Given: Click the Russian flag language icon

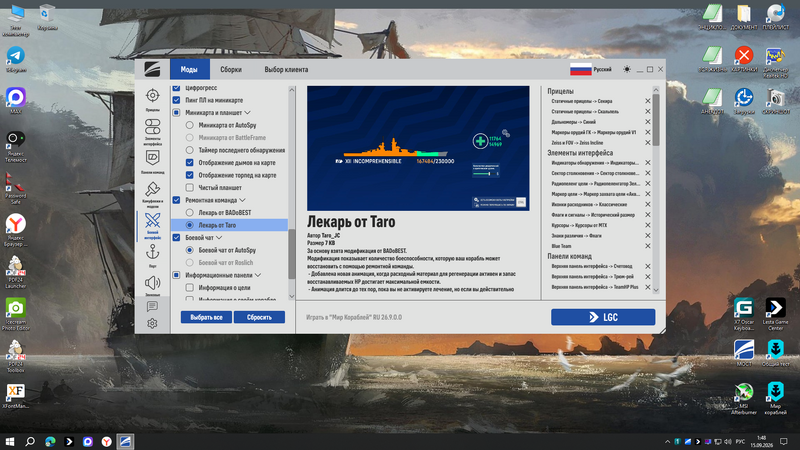Looking at the screenshot, I should [x=581, y=69].
